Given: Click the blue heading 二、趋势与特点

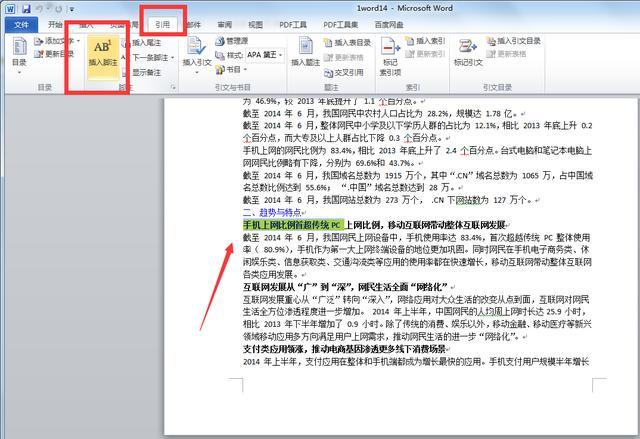Looking at the screenshot, I should tap(272, 212).
